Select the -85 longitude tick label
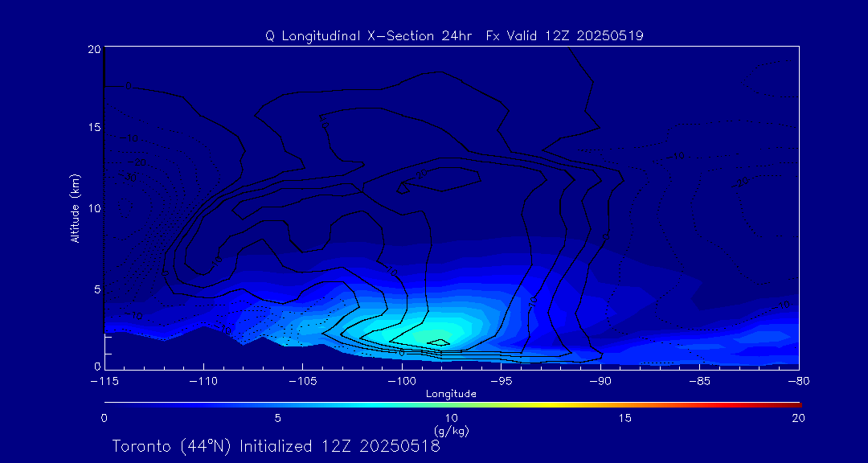Screen dimensions: 868x463 click(x=699, y=381)
